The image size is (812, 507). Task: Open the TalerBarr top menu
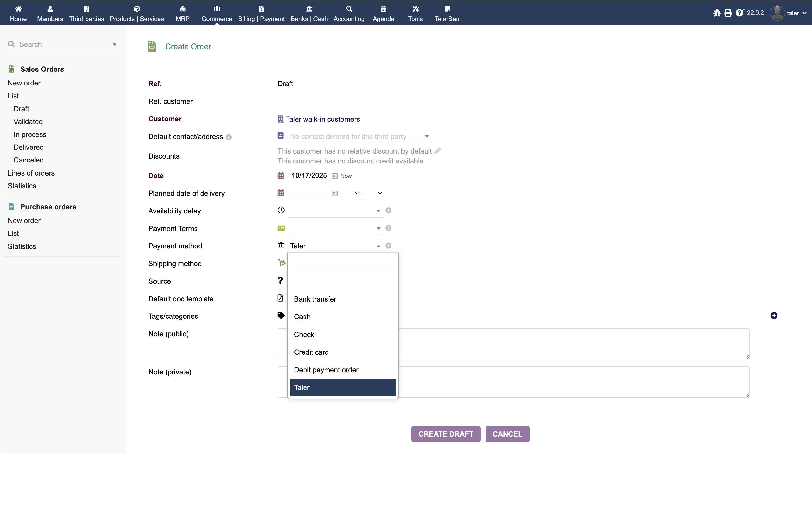(x=447, y=14)
